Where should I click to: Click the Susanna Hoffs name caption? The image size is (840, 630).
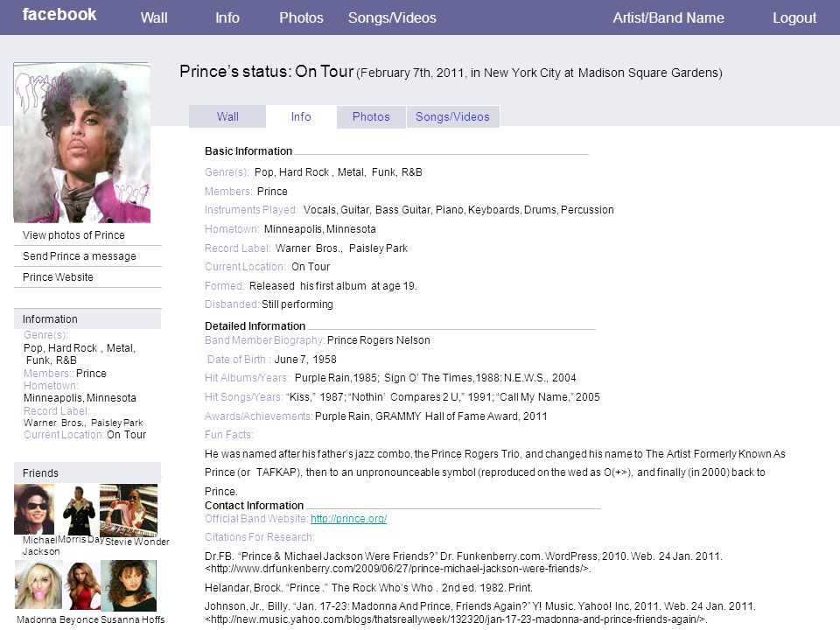click(132, 619)
